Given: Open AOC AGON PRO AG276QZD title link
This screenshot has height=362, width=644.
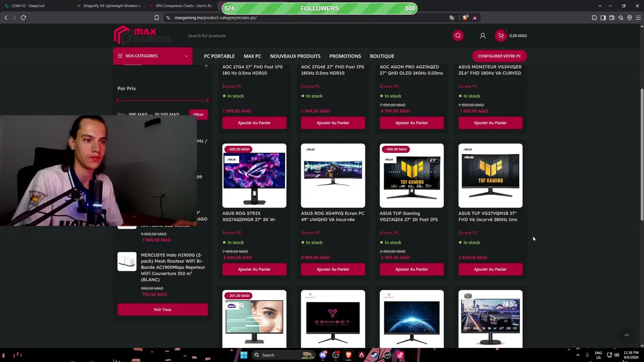Looking at the screenshot, I should point(411,70).
